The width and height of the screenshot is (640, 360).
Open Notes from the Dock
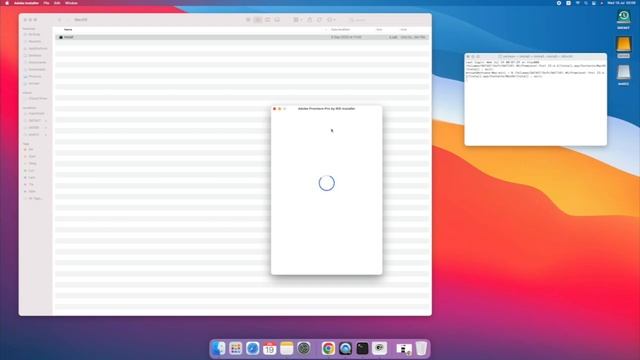(287, 349)
